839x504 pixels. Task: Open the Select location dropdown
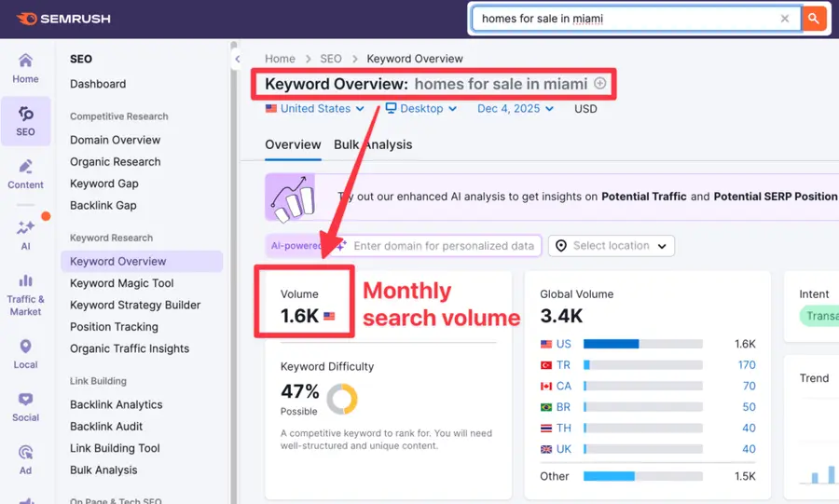[611, 246]
